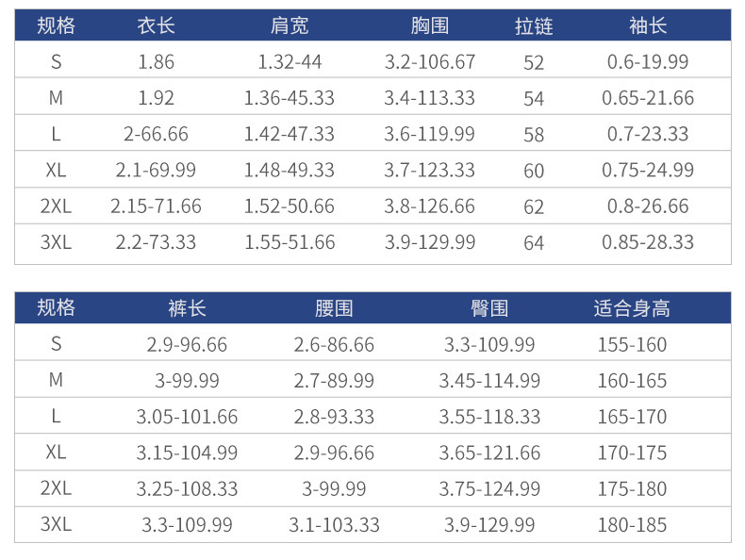Screen dimensions: 745x560
Task: Click the 裤长 column header
Action: coord(187,308)
